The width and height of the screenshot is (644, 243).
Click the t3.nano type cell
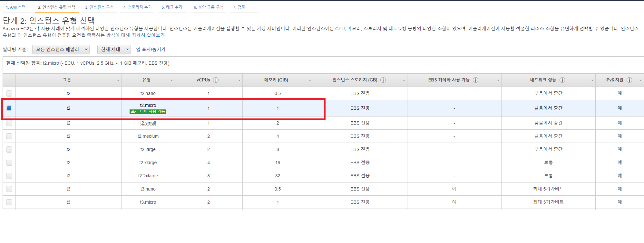tap(148, 189)
